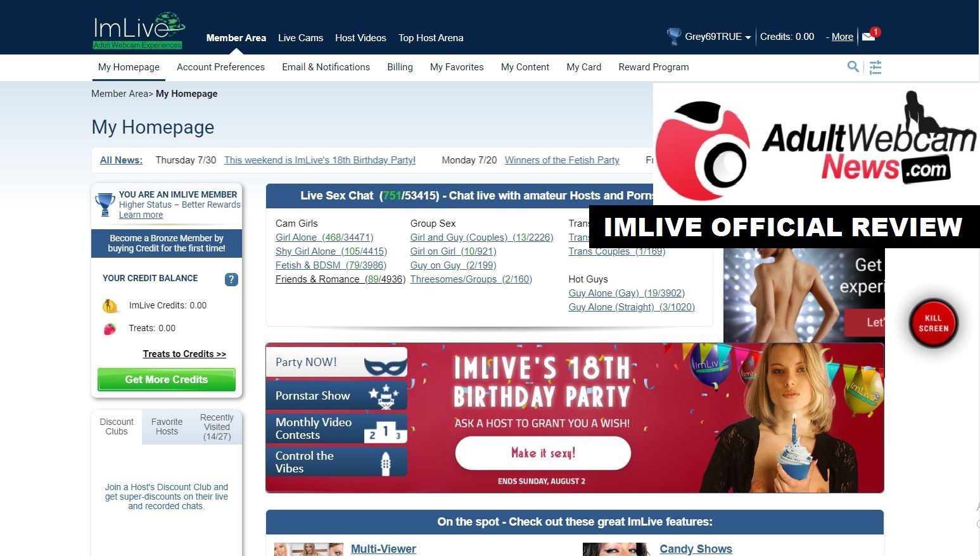This screenshot has height=556, width=980.
Task: Click the credit balance help question mark
Action: [x=231, y=279]
